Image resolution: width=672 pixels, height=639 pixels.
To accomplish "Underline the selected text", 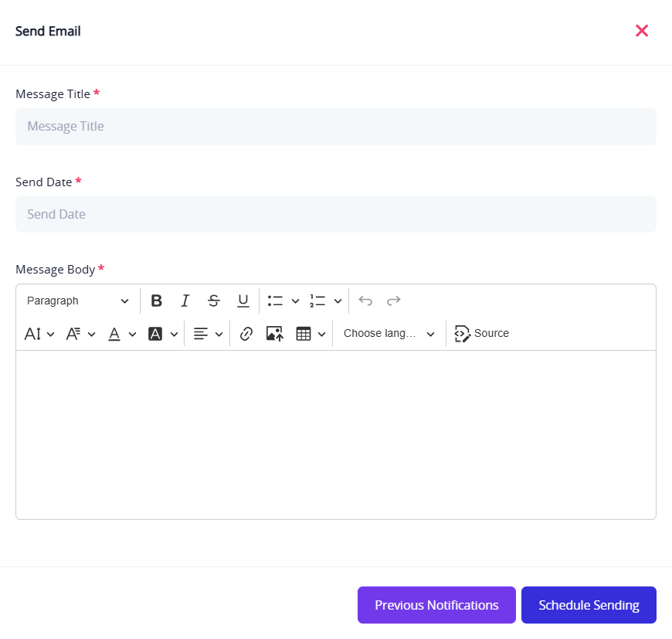I will pos(243,301).
